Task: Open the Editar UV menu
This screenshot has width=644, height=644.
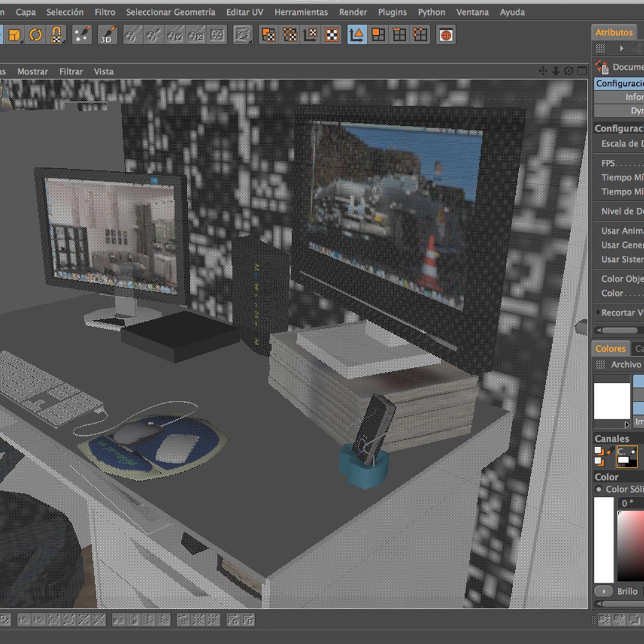Action: click(245, 13)
